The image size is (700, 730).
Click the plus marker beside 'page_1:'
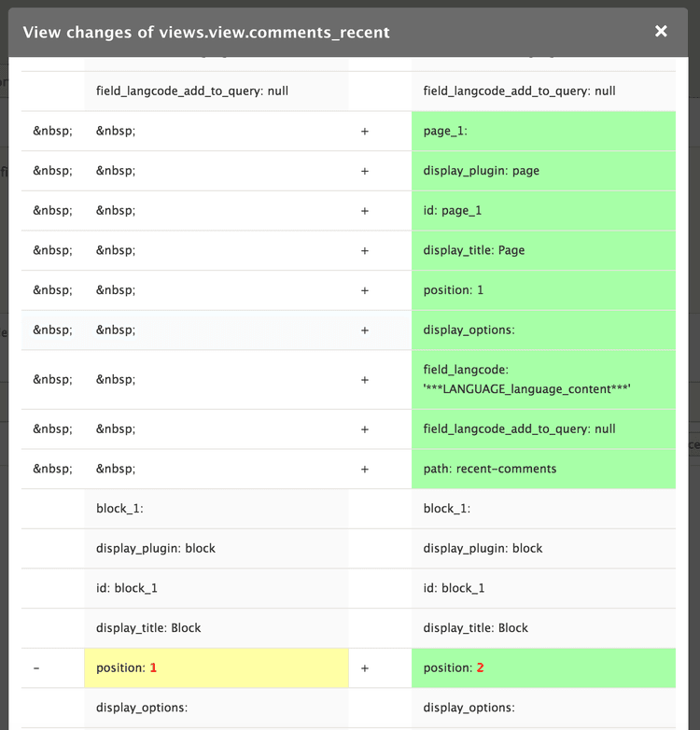tap(365, 132)
